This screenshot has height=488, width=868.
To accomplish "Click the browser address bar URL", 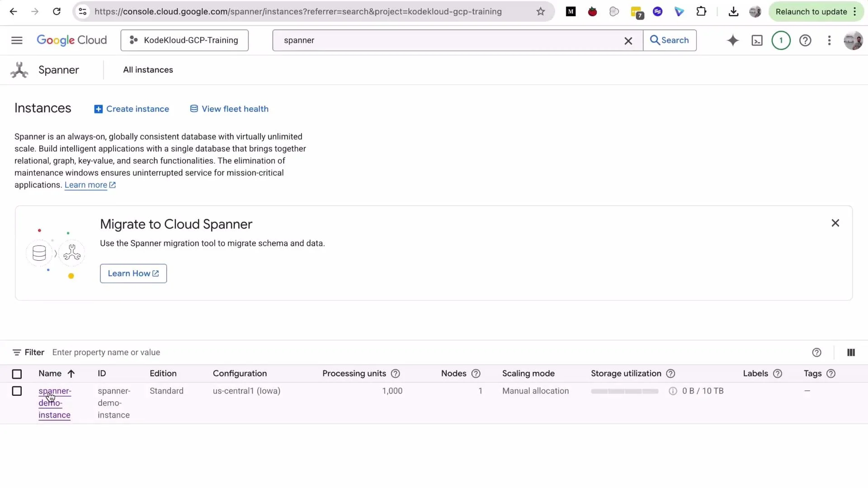I will click(x=298, y=12).
